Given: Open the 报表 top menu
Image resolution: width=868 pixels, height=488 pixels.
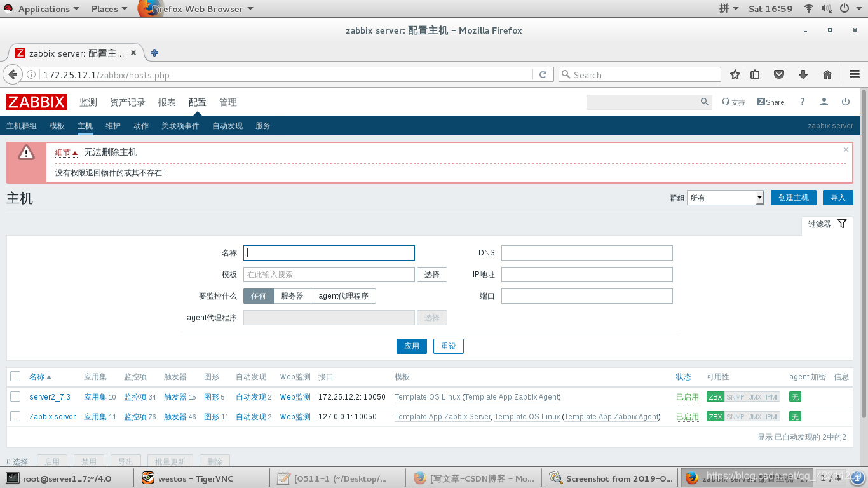Looking at the screenshot, I should [167, 102].
